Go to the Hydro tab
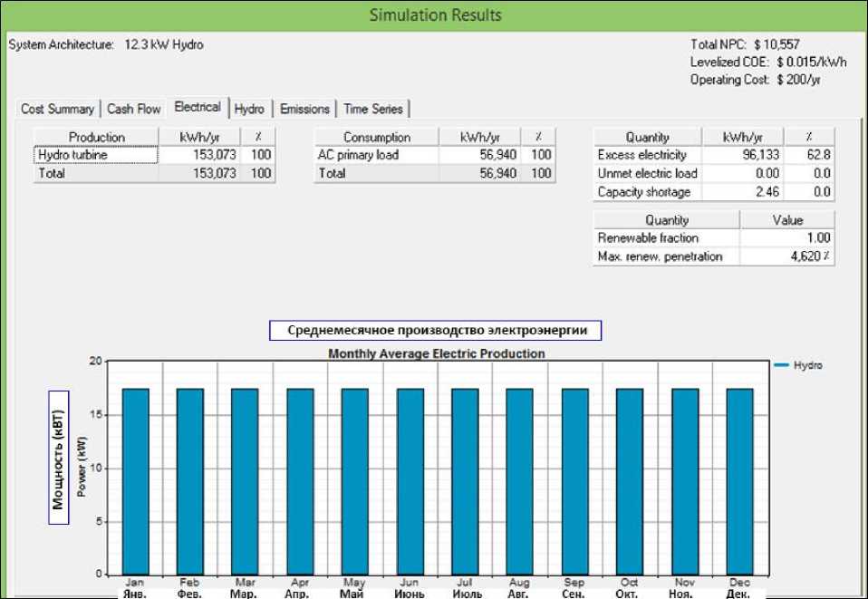This screenshot has height=599, width=868. (x=249, y=109)
